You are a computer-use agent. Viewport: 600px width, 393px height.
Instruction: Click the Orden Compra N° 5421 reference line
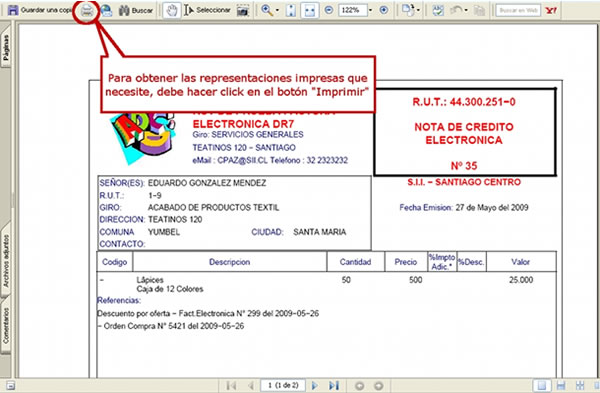171,326
